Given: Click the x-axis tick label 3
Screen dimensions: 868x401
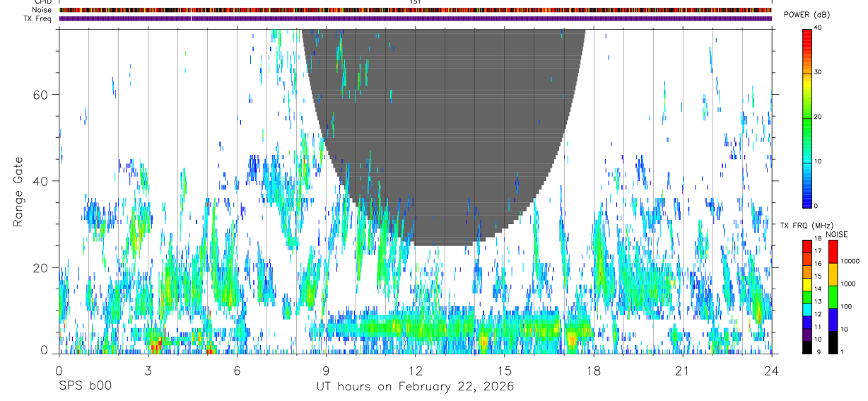Looking at the screenshot, I should (x=148, y=371).
